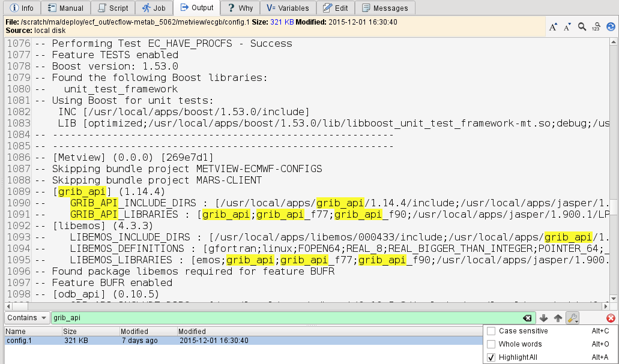The image size is (619, 364).
Task: Open the Messages tab
Action: pos(384,8)
